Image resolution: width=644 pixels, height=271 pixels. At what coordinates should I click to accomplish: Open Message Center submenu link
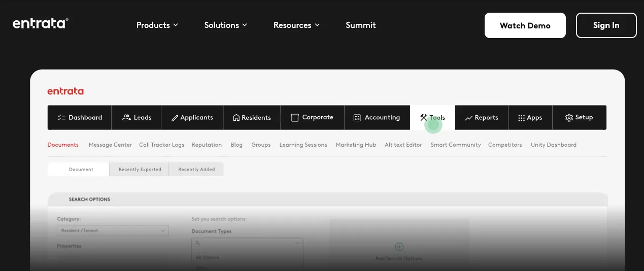click(110, 145)
